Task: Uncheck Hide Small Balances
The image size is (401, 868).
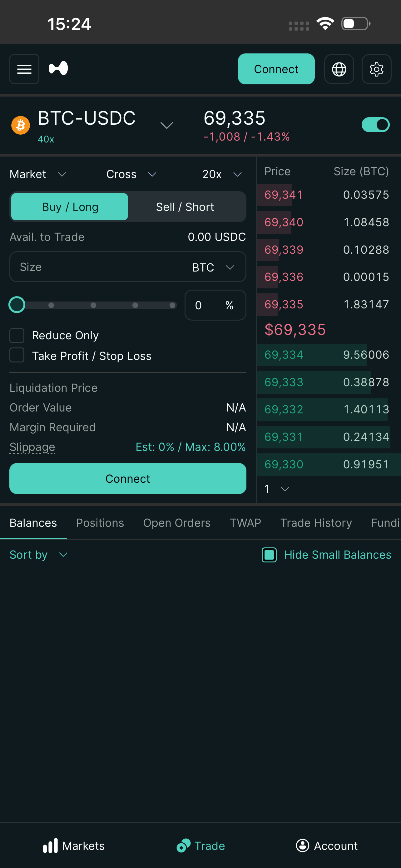Action: 269,555
